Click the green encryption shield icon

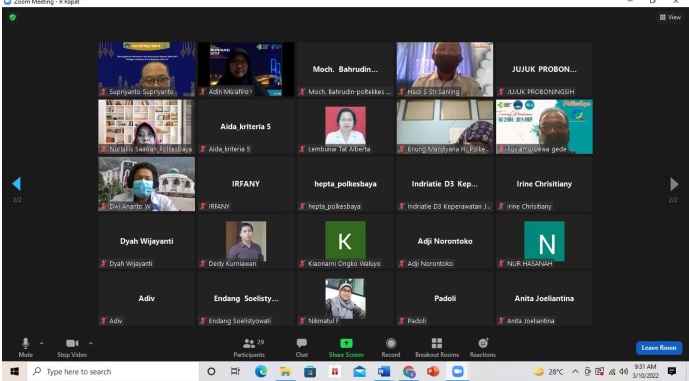[12, 17]
